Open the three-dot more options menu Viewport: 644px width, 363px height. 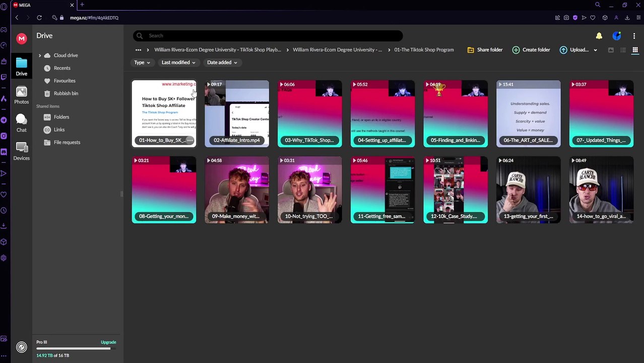click(x=634, y=36)
